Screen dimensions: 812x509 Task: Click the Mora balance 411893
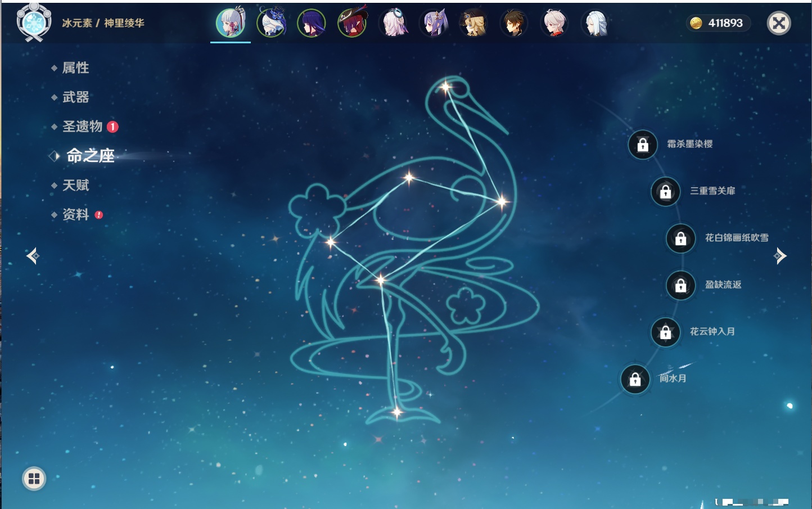click(x=725, y=23)
